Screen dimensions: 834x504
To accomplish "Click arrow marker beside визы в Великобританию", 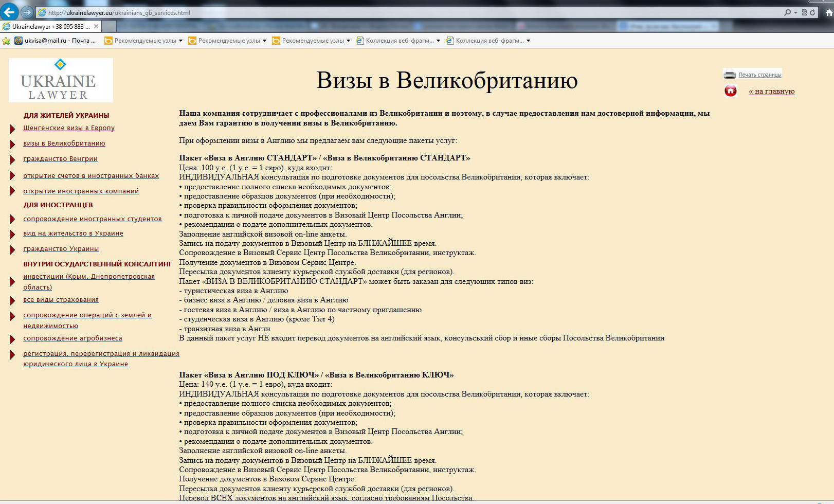I will point(12,145).
